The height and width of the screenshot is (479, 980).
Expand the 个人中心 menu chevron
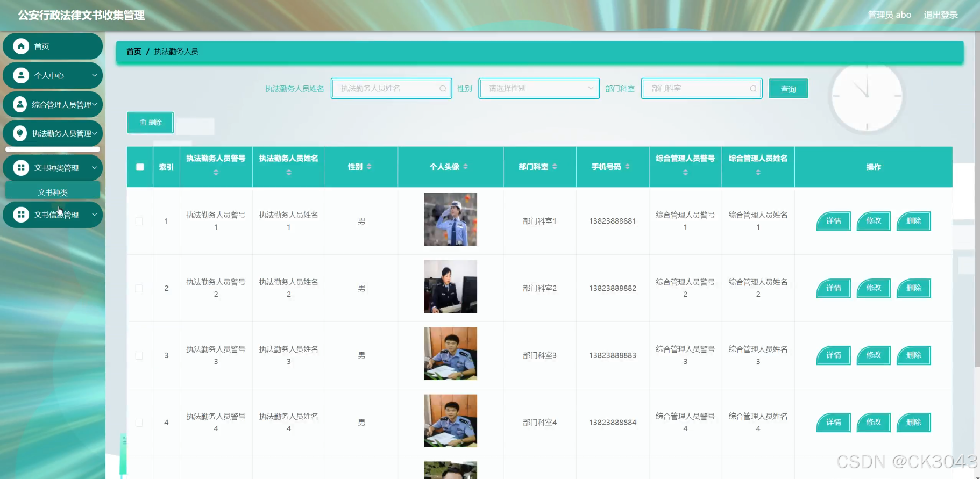click(x=95, y=75)
